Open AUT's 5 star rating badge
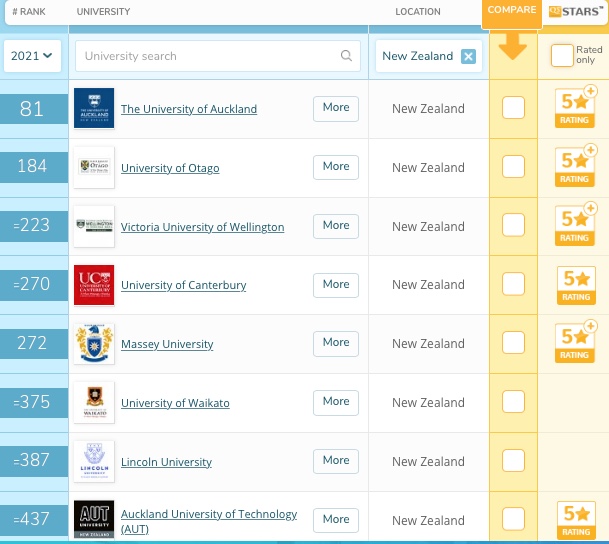 point(576,520)
